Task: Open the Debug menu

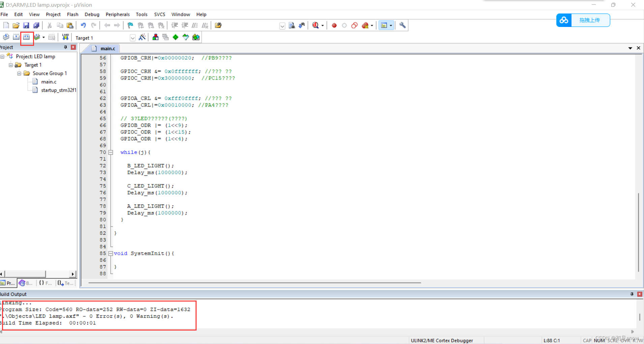Action: [x=92, y=14]
